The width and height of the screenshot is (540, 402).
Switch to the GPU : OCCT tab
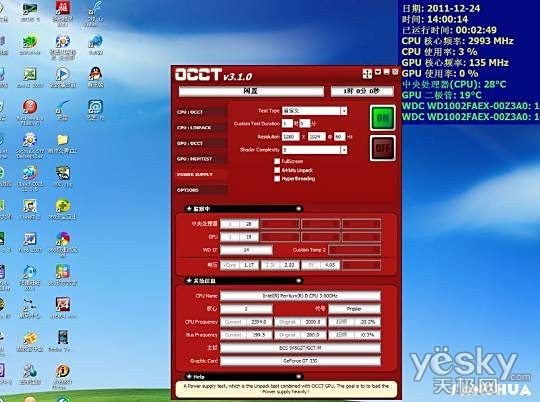pos(201,143)
